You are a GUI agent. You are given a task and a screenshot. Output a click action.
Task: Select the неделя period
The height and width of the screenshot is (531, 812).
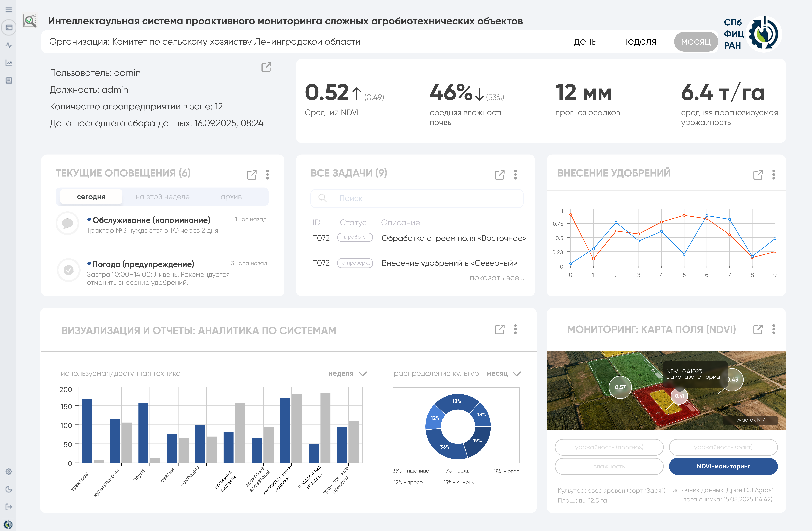click(639, 42)
